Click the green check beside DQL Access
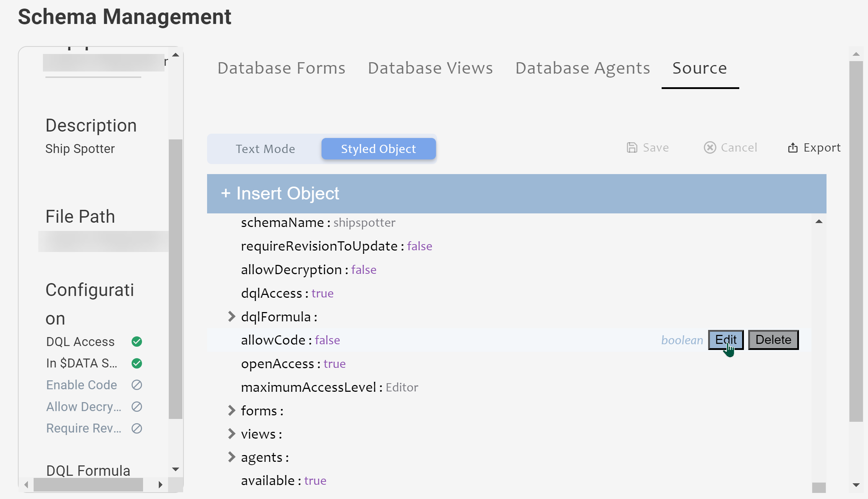Viewport: 868px width, 499px height. coord(137,342)
